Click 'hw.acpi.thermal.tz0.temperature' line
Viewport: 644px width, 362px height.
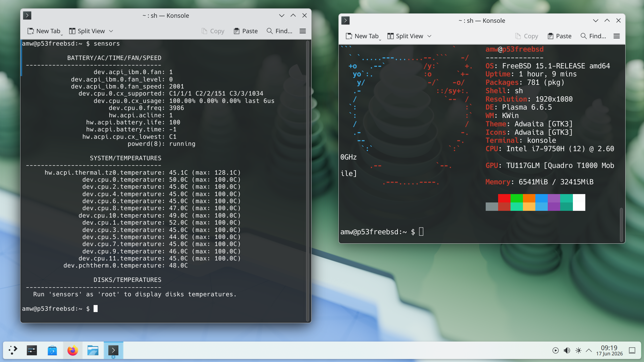pyautogui.click(x=143, y=173)
